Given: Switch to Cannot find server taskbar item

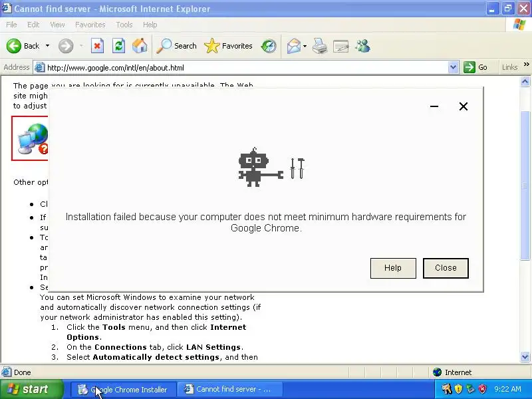Looking at the screenshot, I should point(230,390).
